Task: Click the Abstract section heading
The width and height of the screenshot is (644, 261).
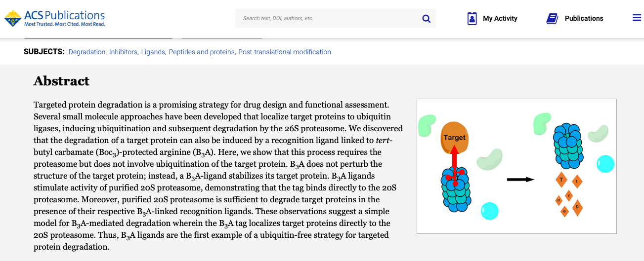Action: (62, 81)
